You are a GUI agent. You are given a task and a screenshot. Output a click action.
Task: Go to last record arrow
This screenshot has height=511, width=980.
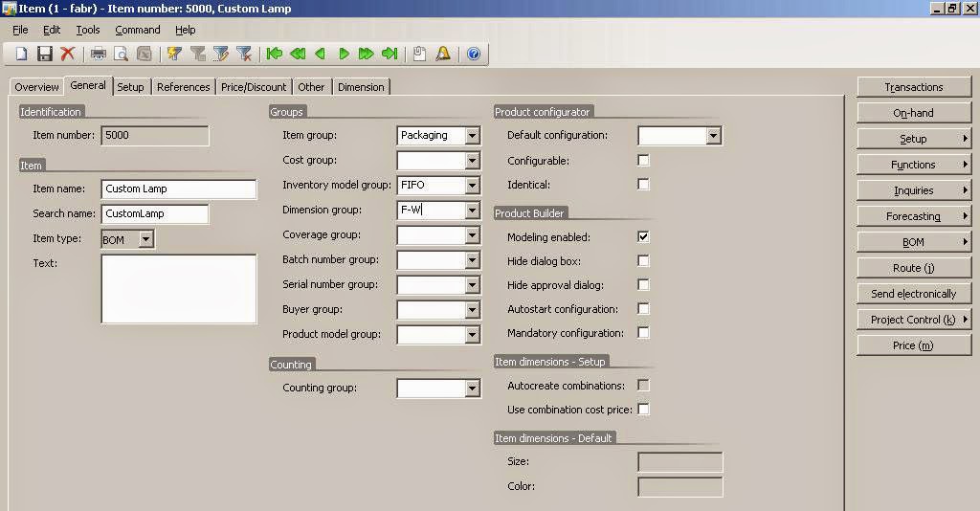[x=390, y=54]
